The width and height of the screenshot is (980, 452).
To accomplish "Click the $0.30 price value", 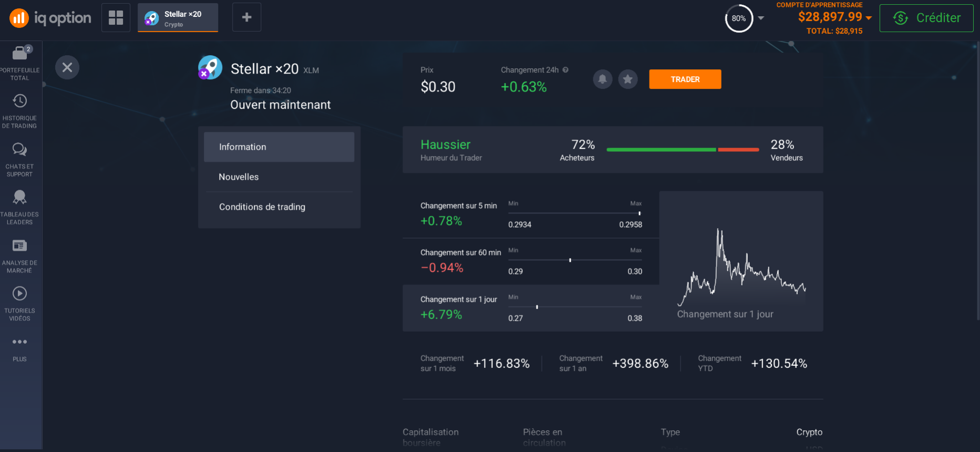I will [438, 87].
